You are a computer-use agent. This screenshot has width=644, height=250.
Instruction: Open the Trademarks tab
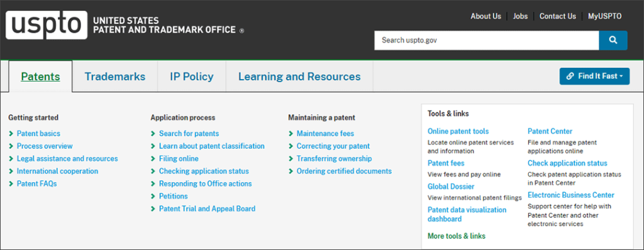coord(115,77)
